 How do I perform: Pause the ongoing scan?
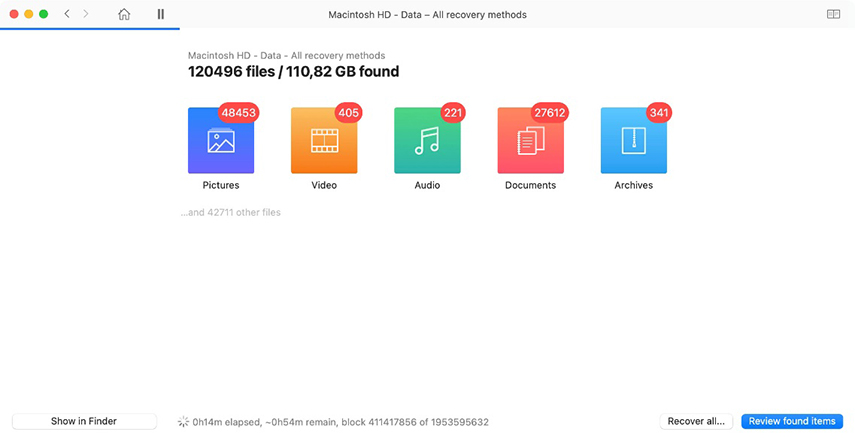[161, 15]
